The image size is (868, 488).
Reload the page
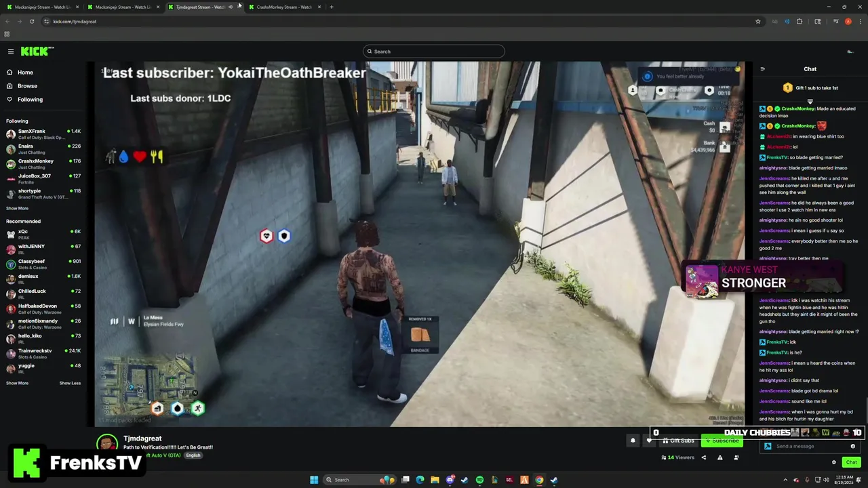point(32,21)
